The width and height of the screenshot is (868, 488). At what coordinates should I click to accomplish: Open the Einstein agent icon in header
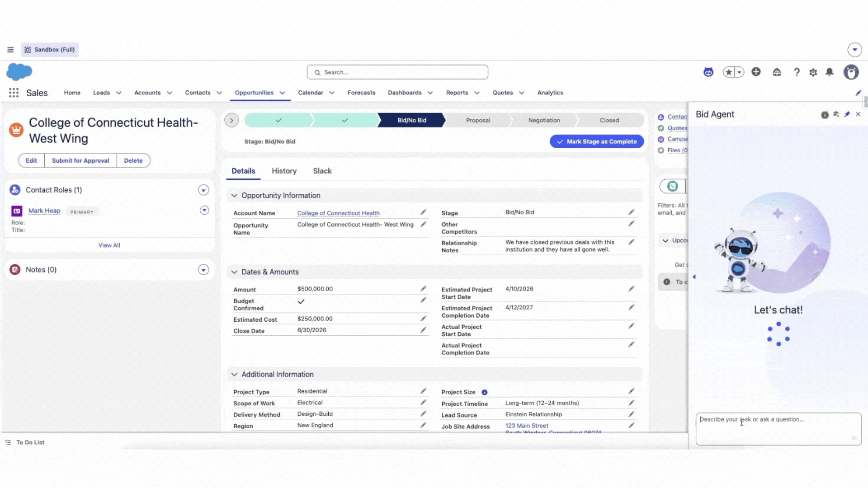tap(708, 72)
